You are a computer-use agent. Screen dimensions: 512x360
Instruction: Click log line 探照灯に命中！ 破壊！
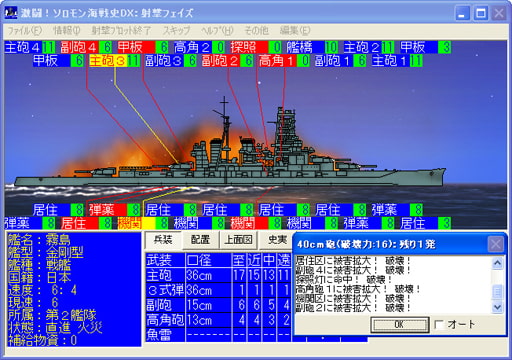tap(344, 279)
